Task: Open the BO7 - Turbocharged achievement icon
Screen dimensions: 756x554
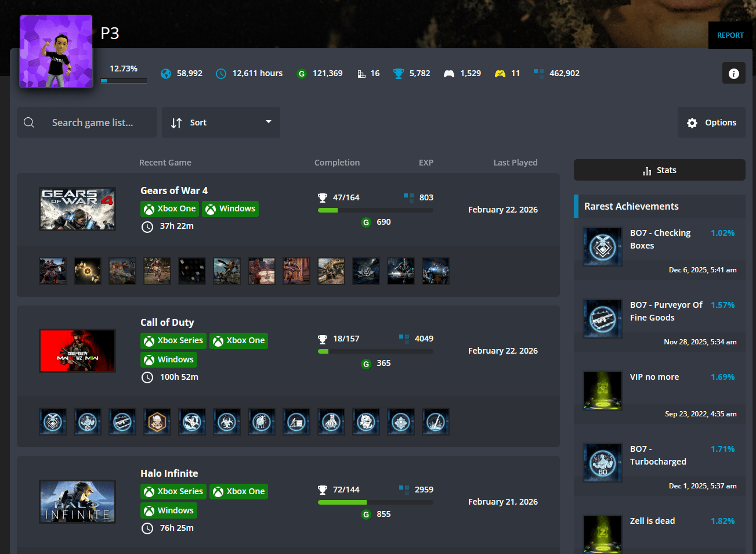Action: click(602, 463)
